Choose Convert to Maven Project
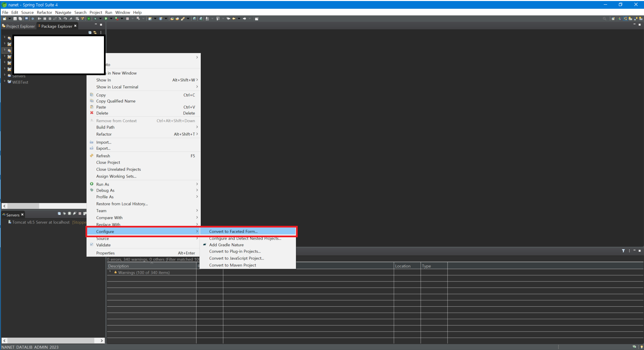The image size is (644, 350). [248, 265]
